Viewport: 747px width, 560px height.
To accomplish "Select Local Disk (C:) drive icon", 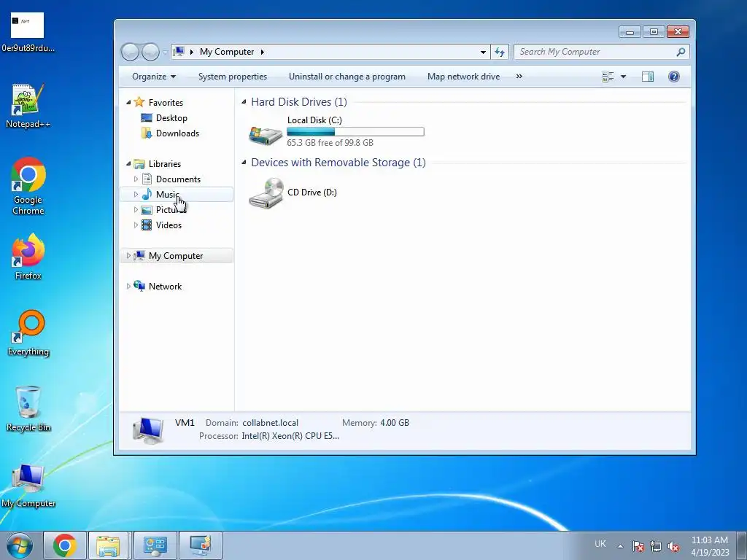I will click(266, 135).
